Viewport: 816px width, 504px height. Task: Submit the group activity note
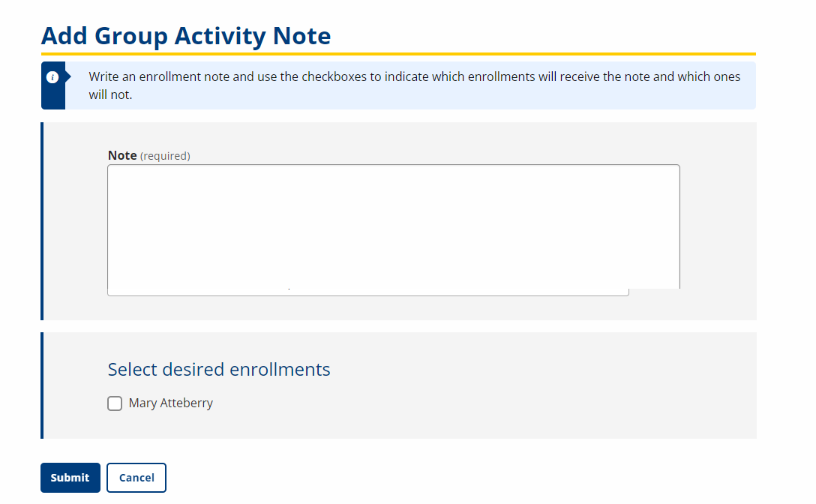(70, 478)
